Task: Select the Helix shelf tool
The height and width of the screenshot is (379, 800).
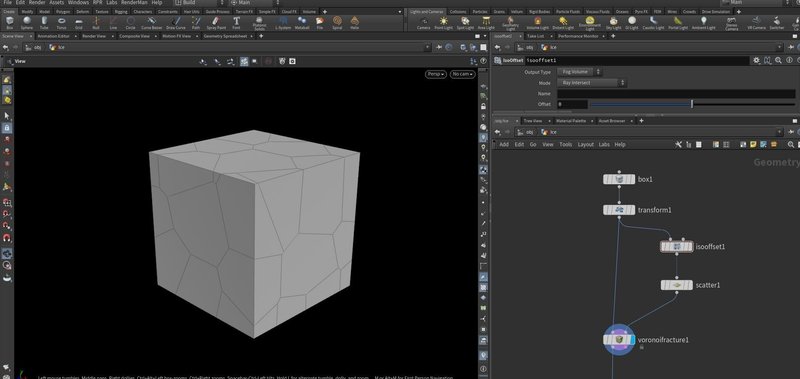Action: pyautogui.click(x=355, y=22)
